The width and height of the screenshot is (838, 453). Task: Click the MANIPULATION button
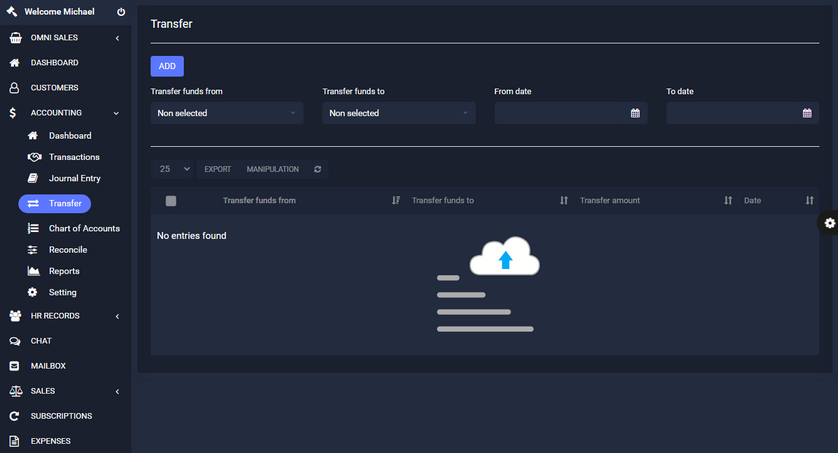coord(273,169)
